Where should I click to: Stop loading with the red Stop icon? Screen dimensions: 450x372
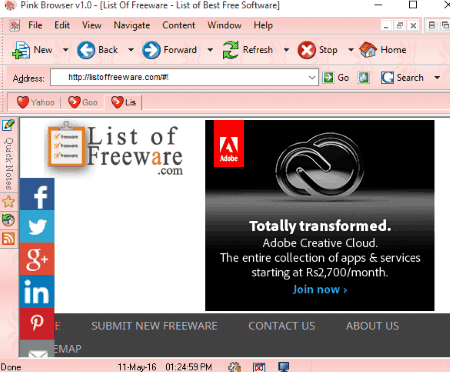pyautogui.click(x=307, y=50)
